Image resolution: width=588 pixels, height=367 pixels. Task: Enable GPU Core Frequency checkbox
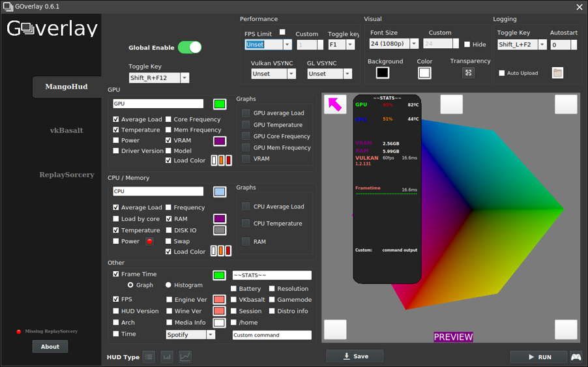pyautogui.click(x=168, y=119)
